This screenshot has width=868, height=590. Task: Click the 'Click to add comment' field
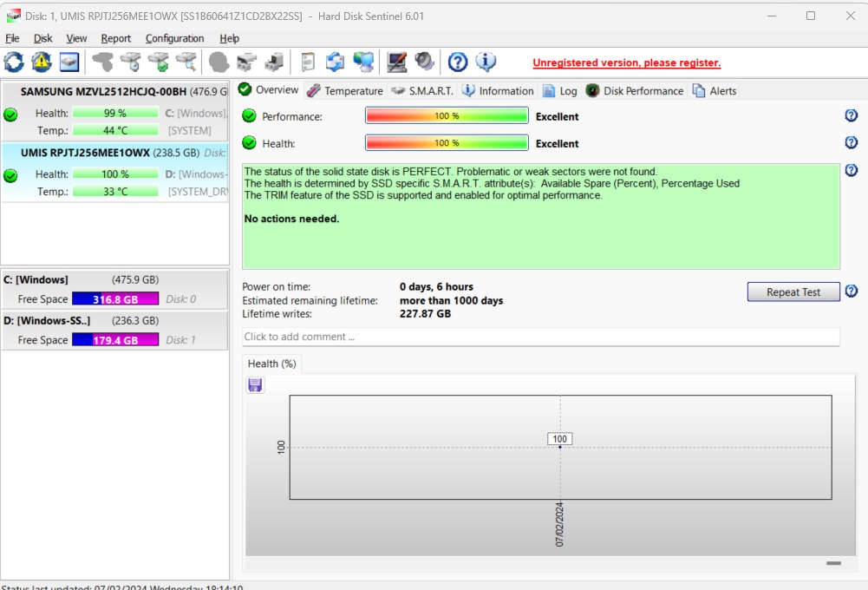pyautogui.click(x=540, y=337)
